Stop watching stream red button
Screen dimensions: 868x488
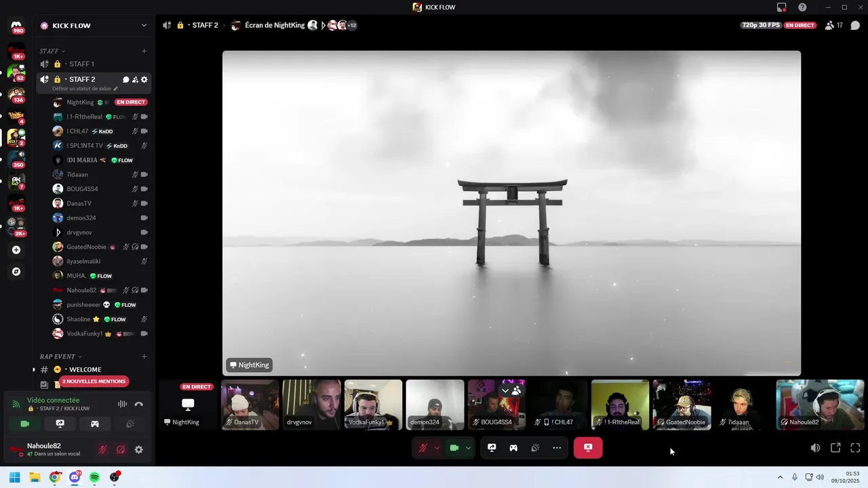588,448
